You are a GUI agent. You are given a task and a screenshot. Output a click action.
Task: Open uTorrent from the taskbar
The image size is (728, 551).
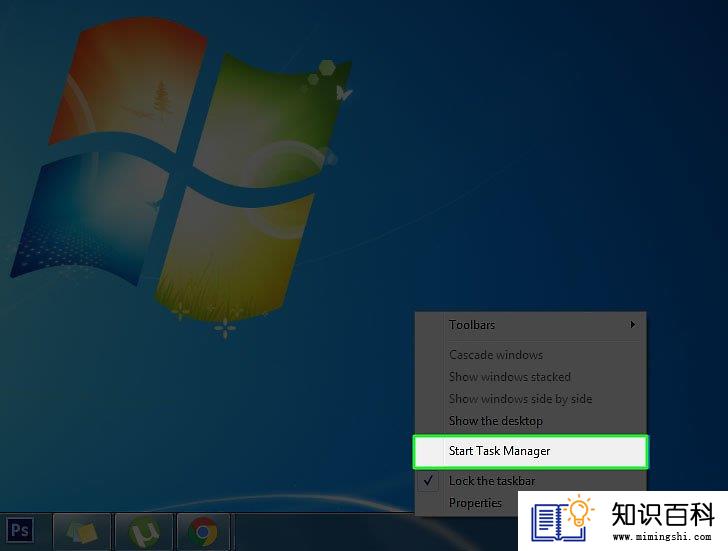(x=144, y=532)
